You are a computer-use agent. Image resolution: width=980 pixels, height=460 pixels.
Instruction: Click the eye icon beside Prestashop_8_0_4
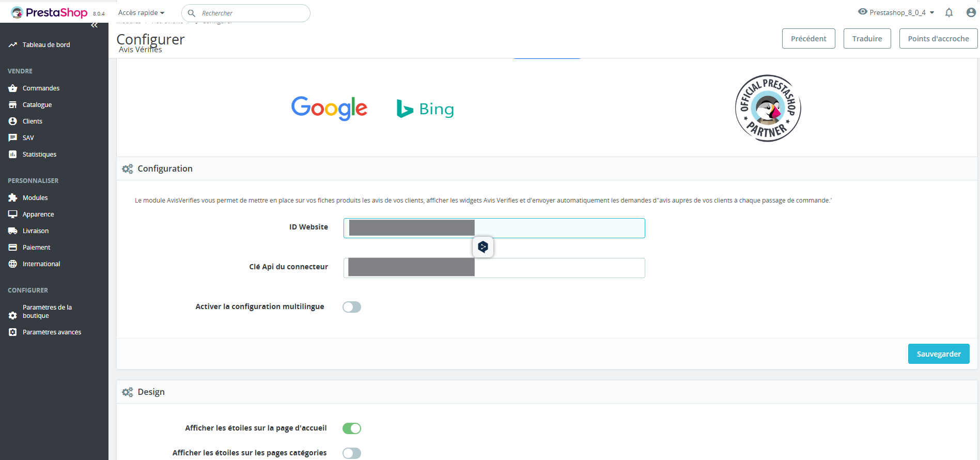[x=862, y=12]
